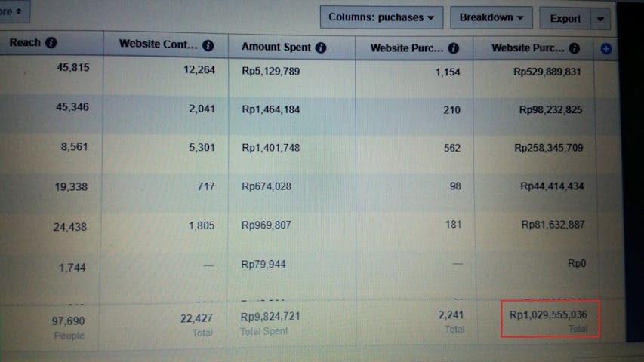The image size is (644, 362).
Task: Click the Rp9,824,721 Total Spent value
Action: point(270,317)
